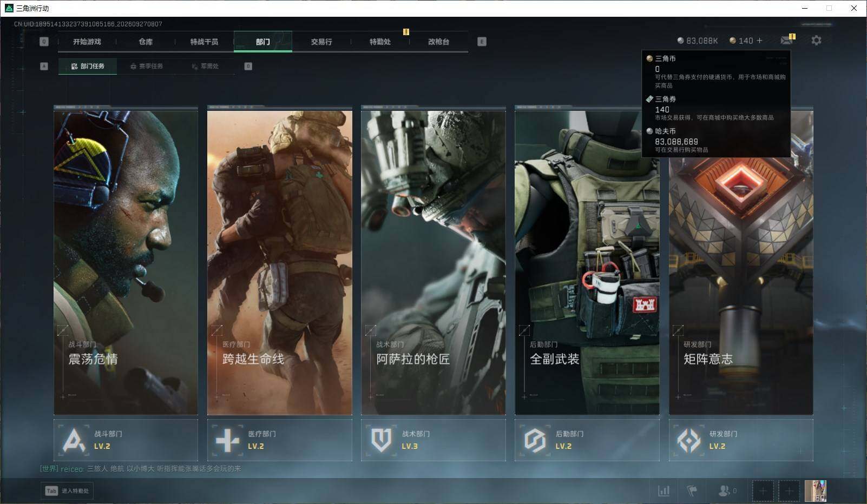Click the 研发部门 LV.2 panel
Viewport: 867px width, 504px height.
[x=741, y=440]
